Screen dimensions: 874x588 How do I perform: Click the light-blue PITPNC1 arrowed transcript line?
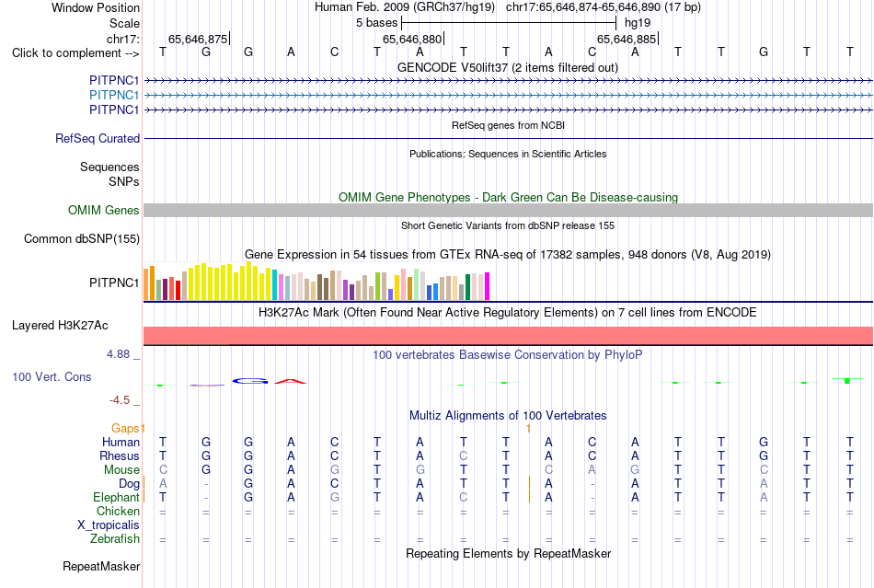pyautogui.click(x=508, y=96)
